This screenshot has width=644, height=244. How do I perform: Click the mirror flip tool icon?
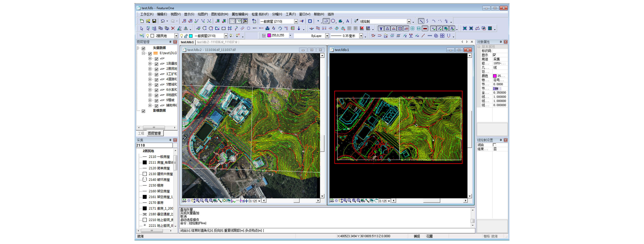(x=186, y=29)
